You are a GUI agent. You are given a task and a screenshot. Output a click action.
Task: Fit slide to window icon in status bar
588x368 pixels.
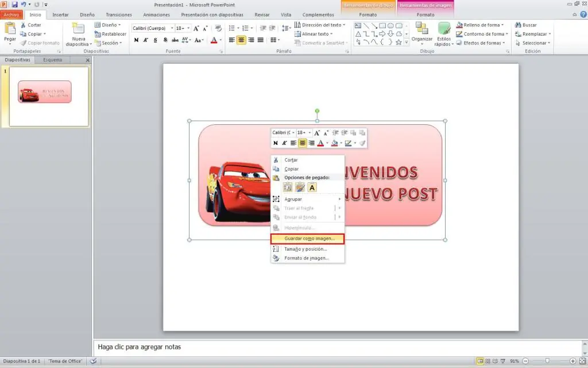582,361
